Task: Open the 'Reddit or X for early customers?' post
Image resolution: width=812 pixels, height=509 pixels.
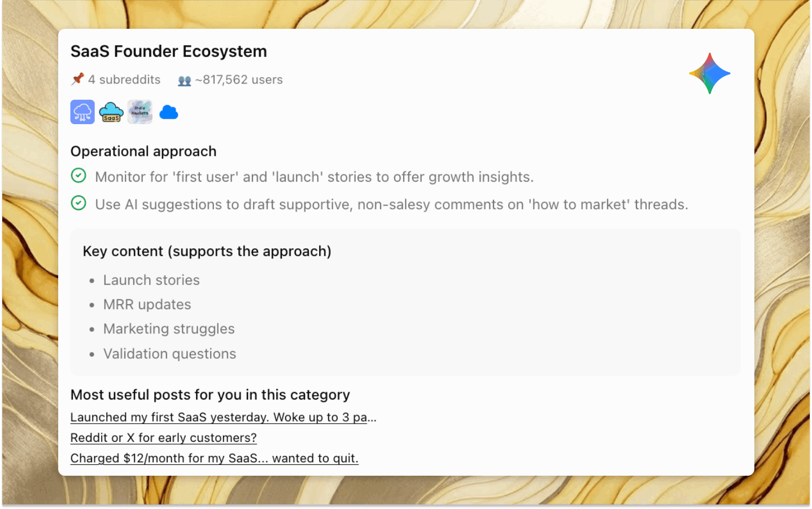Action: tap(163, 437)
